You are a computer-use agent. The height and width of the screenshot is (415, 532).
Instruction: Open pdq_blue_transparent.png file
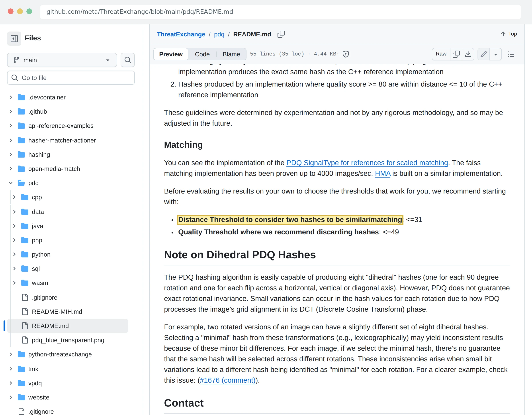point(68,340)
